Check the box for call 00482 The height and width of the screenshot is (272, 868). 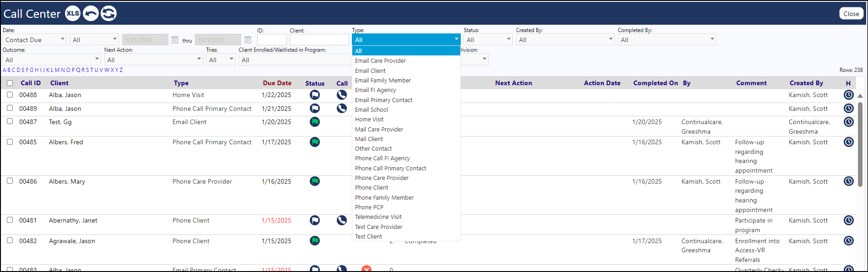(x=10, y=240)
